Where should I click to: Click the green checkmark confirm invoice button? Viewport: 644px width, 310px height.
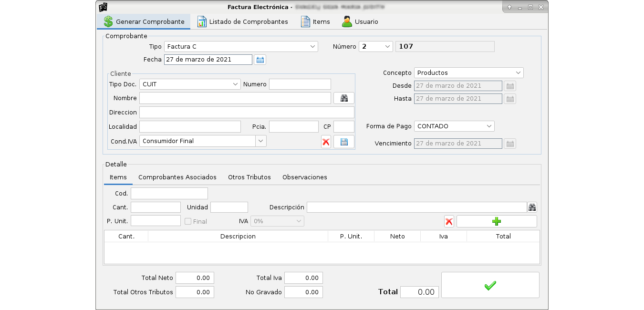490,285
